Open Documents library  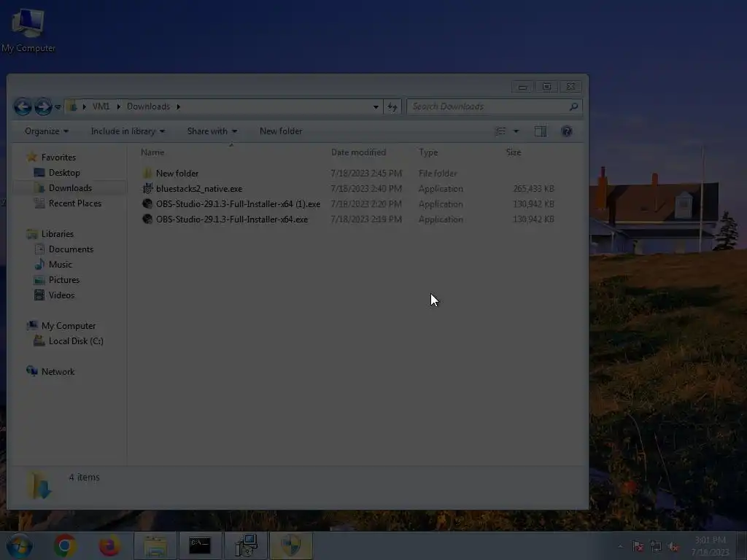coord(71,249)
